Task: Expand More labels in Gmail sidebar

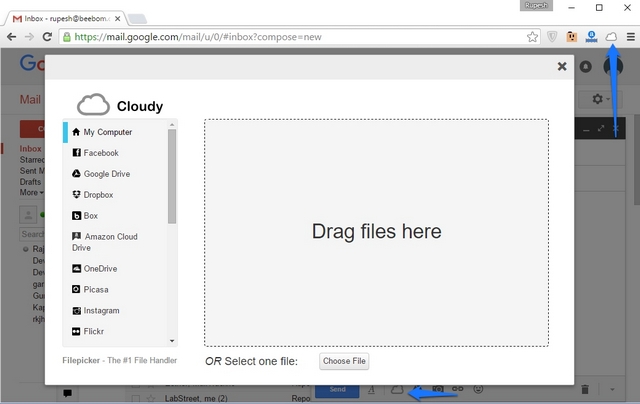Action: 31,192
